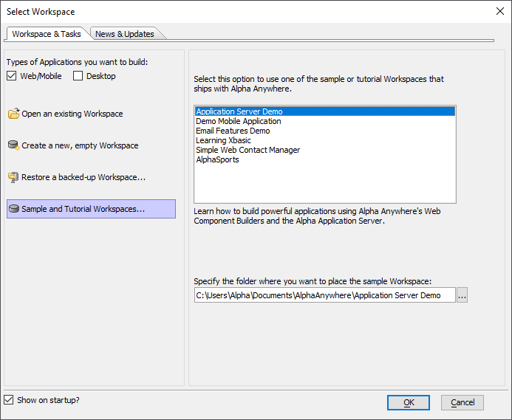The image size is (512, 420).
Task: Choose the 'AlphaSports' sample workspace
Action: point(325,159)
